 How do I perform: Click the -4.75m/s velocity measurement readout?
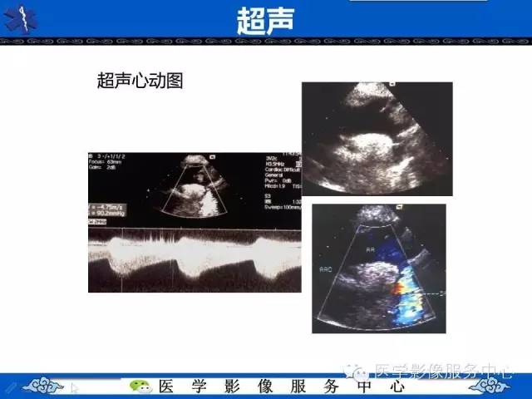pos(107,207)
